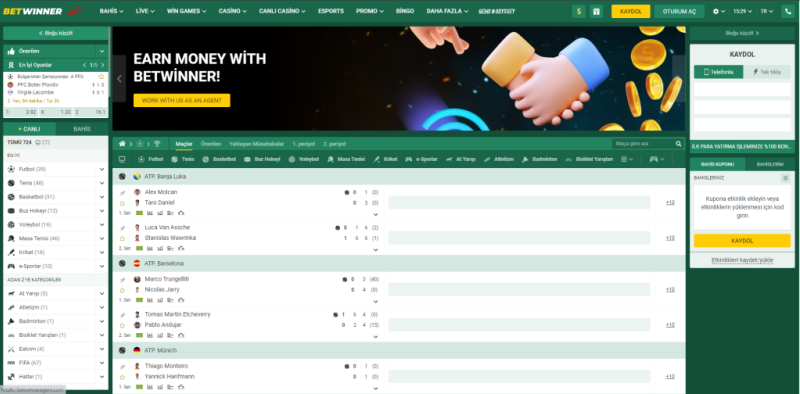Click the home icon in breadcrumb bar
Image resolution: width=800 pixels, height=394 pixels.
point(122,144)
